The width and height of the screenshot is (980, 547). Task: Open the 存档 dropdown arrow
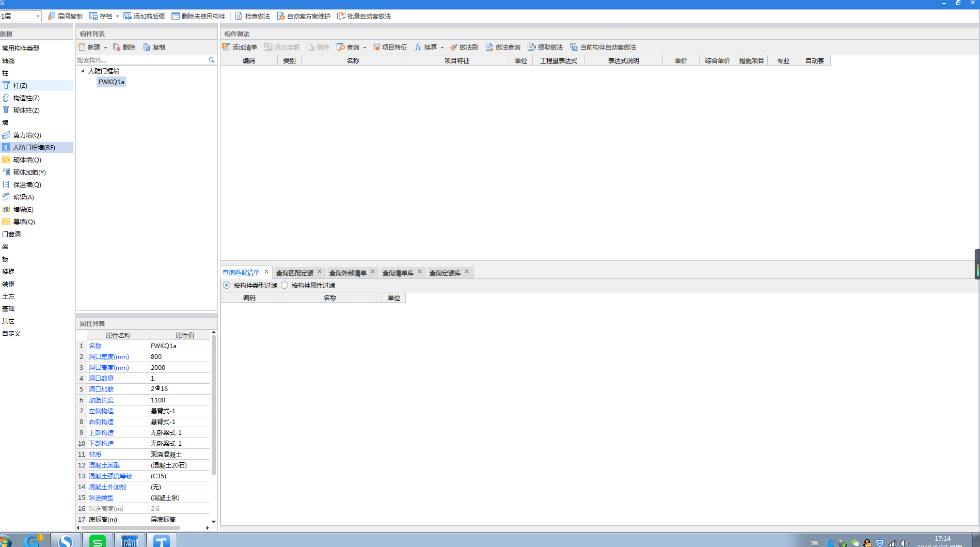point(117,17)
